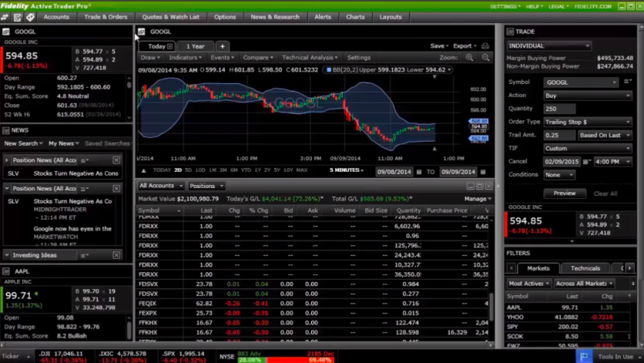Select YTD chart timeframe
Viewport: 644px width, 363px height.
pos(246,170)
